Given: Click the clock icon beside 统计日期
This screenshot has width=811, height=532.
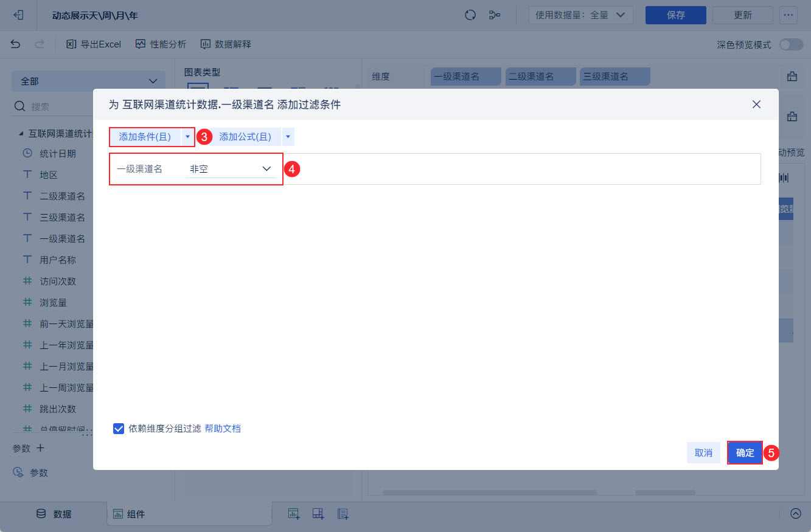Looking at the screenshot, I should click(27, 153).
